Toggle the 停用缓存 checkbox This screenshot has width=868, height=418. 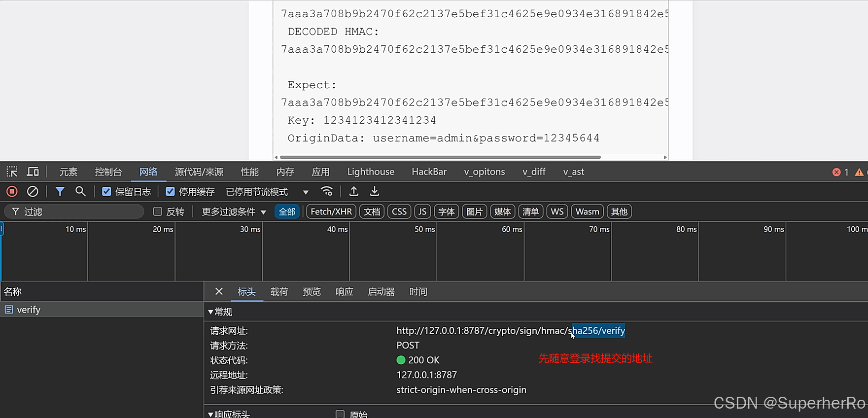[x=170, y=191]
